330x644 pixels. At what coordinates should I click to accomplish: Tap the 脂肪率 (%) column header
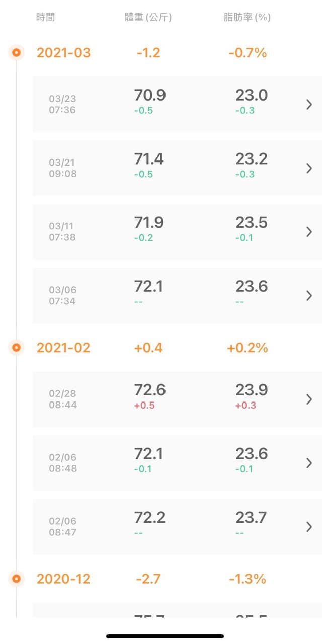pos(247,17)
